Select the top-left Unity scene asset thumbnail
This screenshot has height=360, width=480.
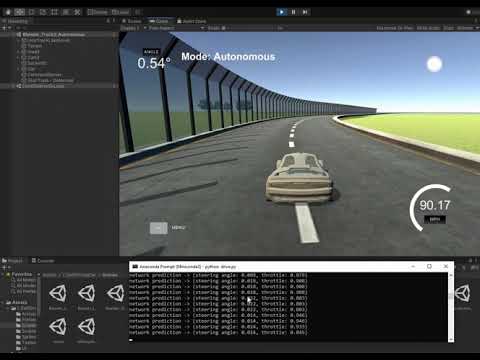point(58,293)
